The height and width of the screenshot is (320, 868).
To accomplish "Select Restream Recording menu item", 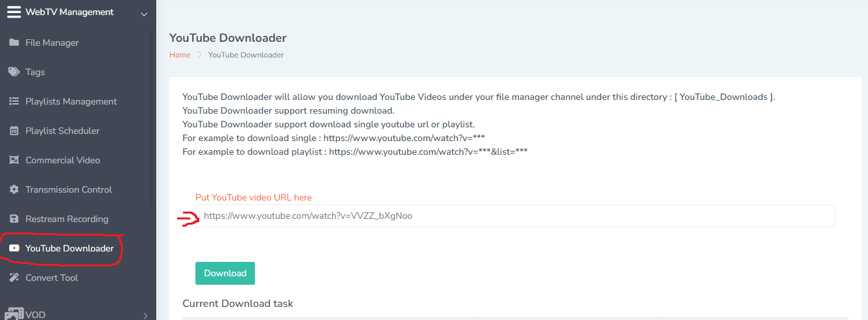I will 67,219.
